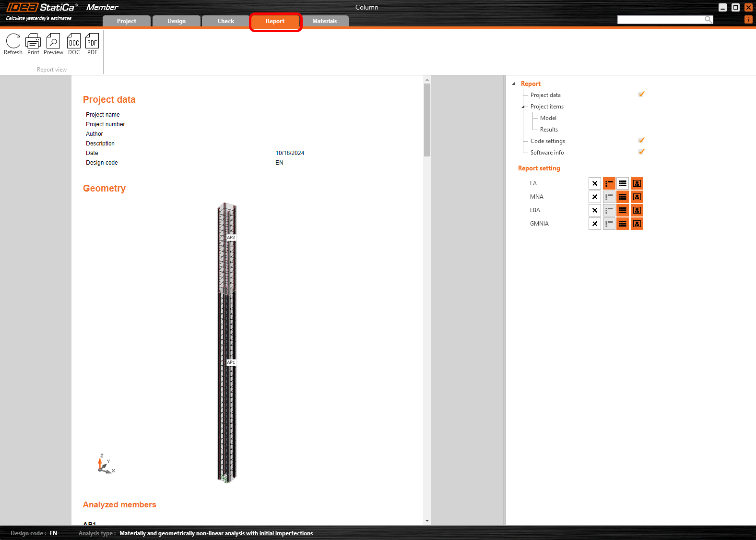Viewport: 756px width, 540px height.
Task: Select full picture option for LA
Action: (x=637, y=183)
